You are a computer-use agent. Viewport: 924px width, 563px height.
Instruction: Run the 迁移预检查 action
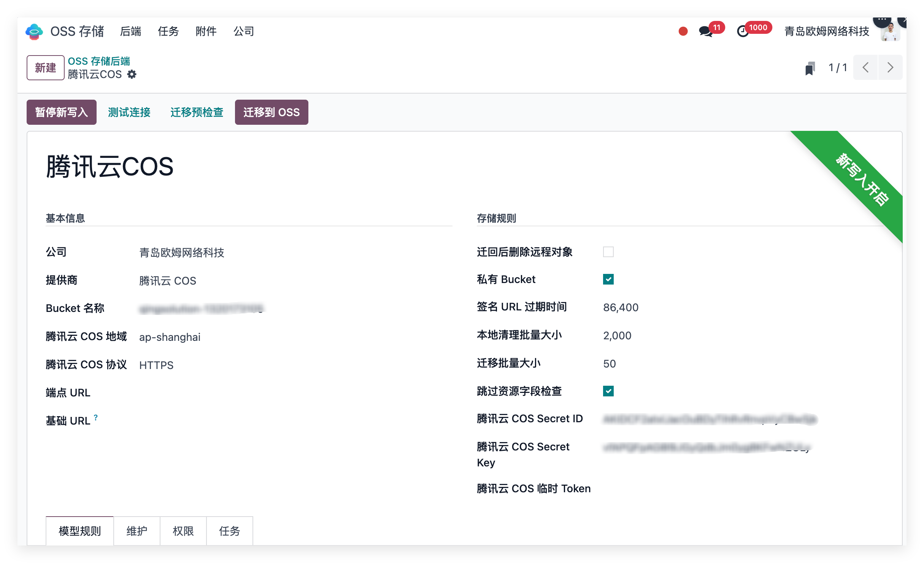(x=197, y=112)
